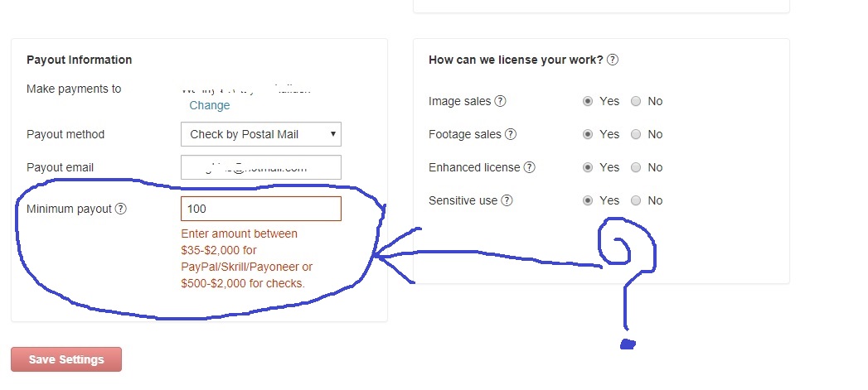This screenshot has height=390, width=868.
Task: Show the Sensitive use help tooltip icon
Action: click(507, 201)
